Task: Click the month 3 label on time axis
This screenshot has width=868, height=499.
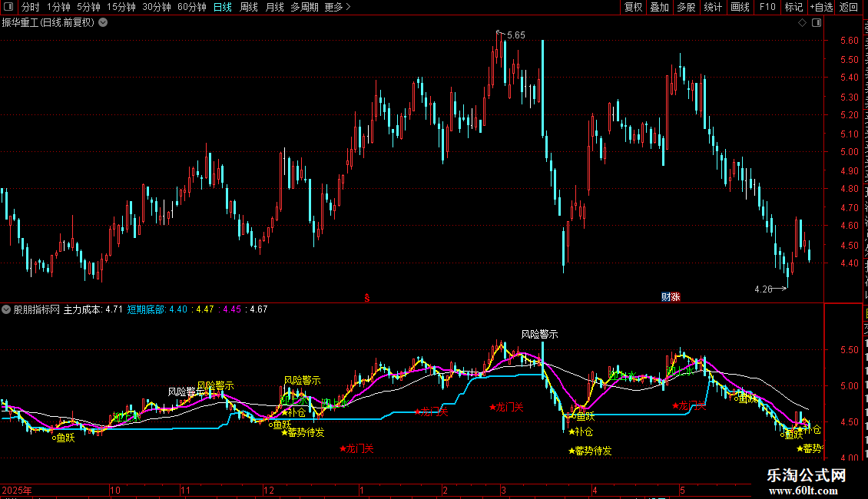Action: pyautogui.click(x=503, y=490)
